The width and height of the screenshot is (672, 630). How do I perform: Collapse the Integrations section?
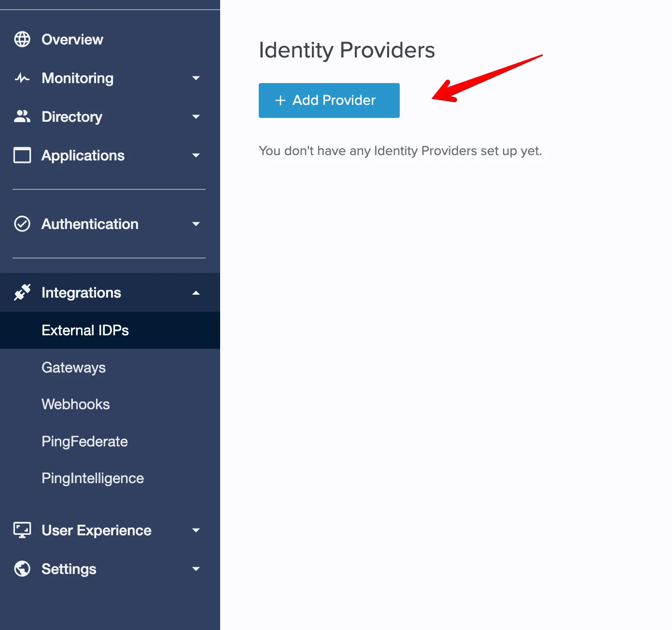tap(196, 292)
